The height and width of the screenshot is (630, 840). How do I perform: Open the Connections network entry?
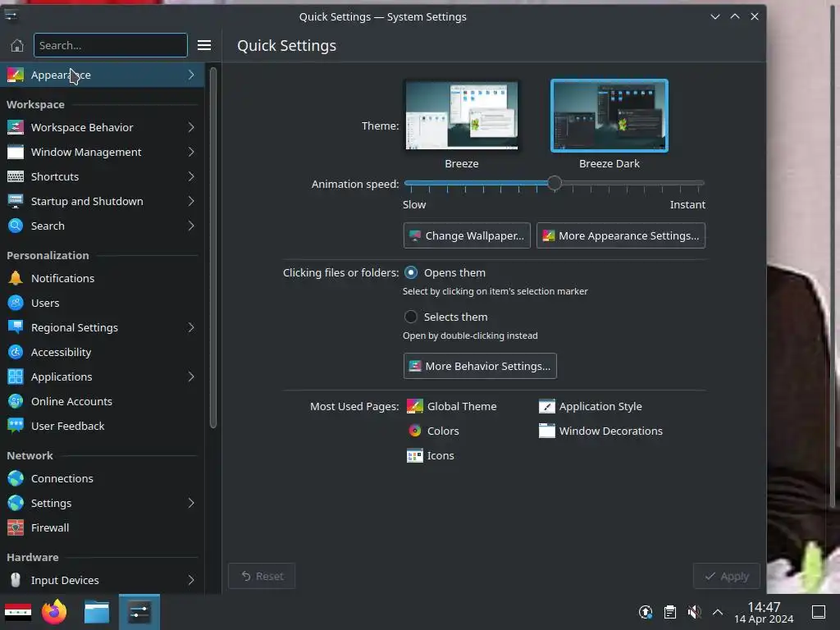pos(102,479)
